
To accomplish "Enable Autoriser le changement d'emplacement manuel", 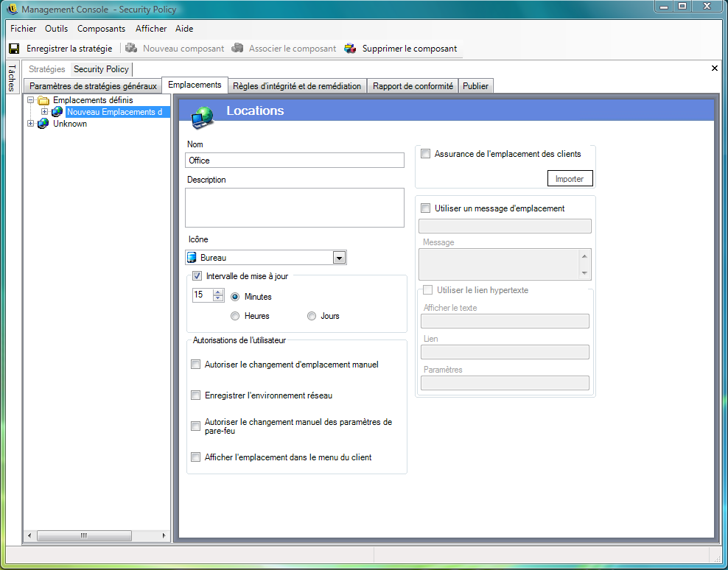I will coord(196,365).
